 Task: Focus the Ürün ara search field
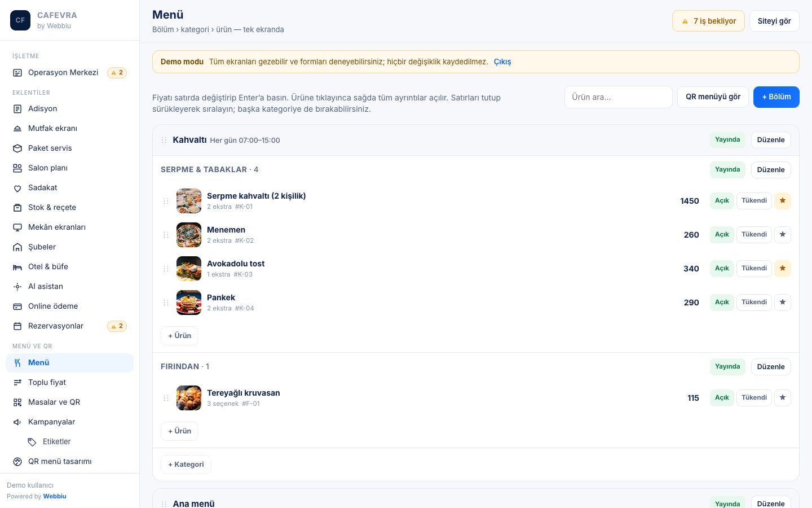pyautogui.click(x=619, y=97)
